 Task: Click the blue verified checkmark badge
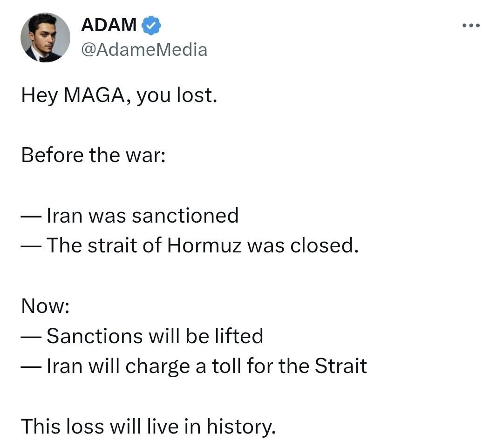151,25
